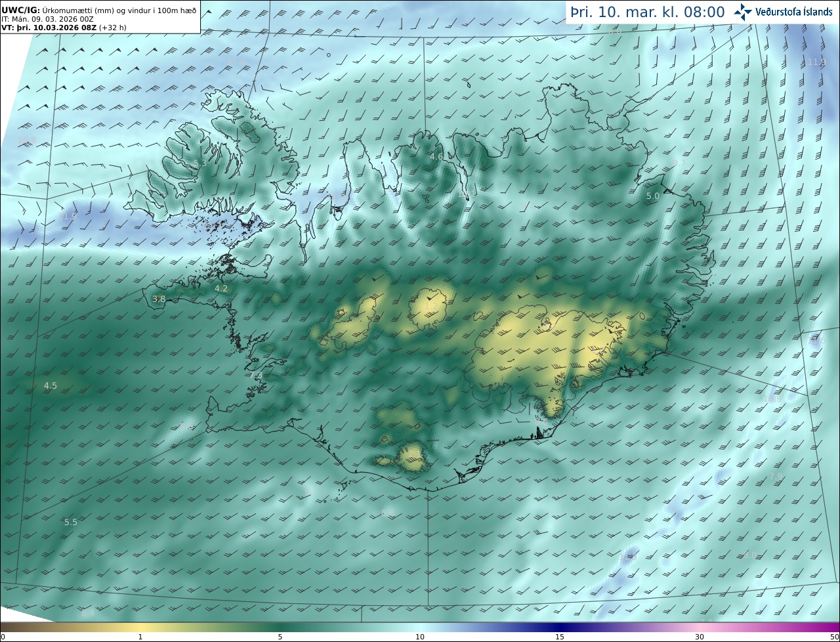Click the 4.5 value over the ocean
840x642 pixels.
51,385
